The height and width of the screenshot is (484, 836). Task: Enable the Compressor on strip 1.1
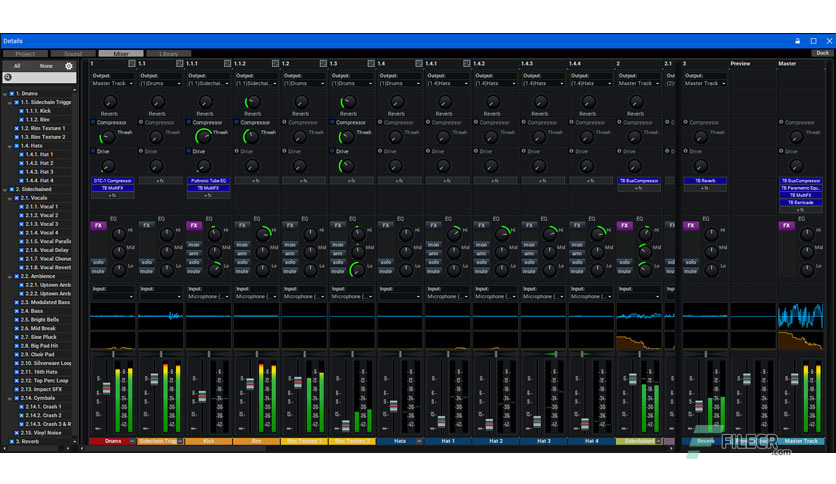pos(141,122)
